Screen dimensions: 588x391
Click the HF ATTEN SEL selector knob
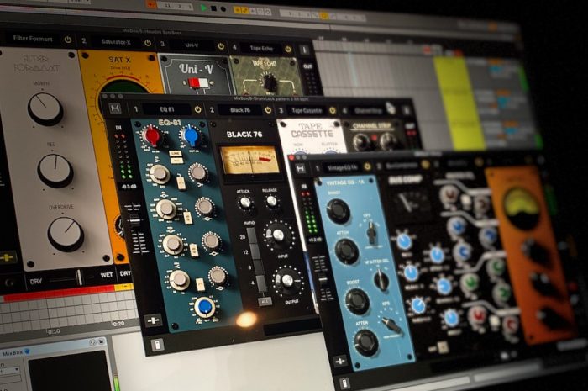click(381, 279)
